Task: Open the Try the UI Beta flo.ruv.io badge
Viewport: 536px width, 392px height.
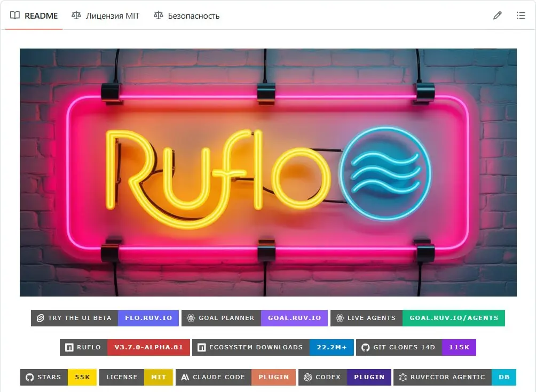Action: pyautogui.click(x=105, y=318)
